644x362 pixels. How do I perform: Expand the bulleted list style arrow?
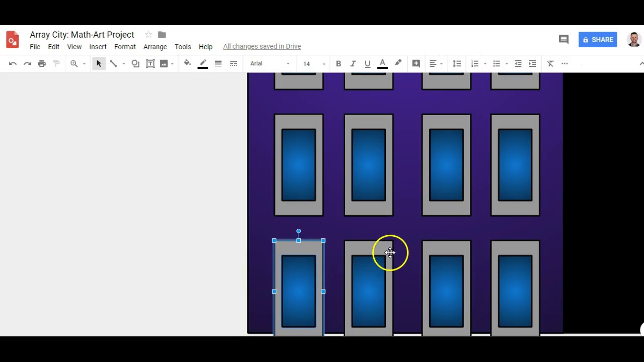pyautogui.click(x=507, y=64)
